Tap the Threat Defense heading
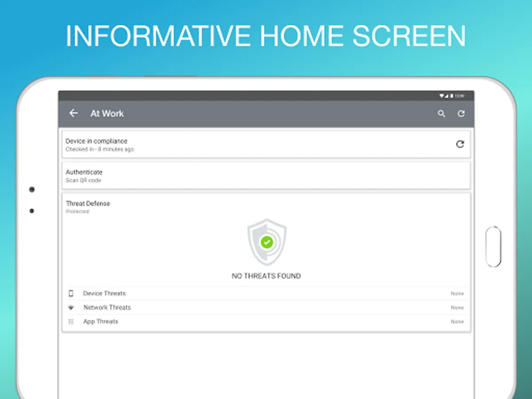The height and width of the screenshot is (399, 532). (x=88, y=203)
